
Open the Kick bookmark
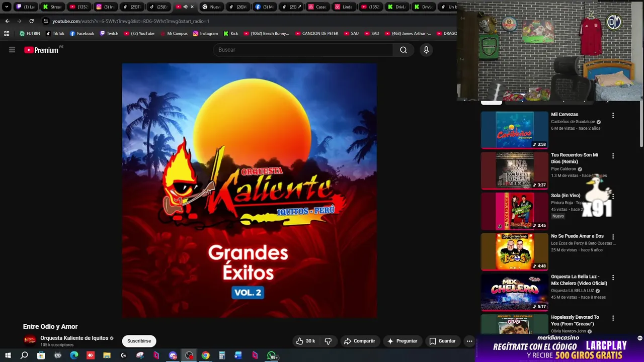(x=230, y=34)
